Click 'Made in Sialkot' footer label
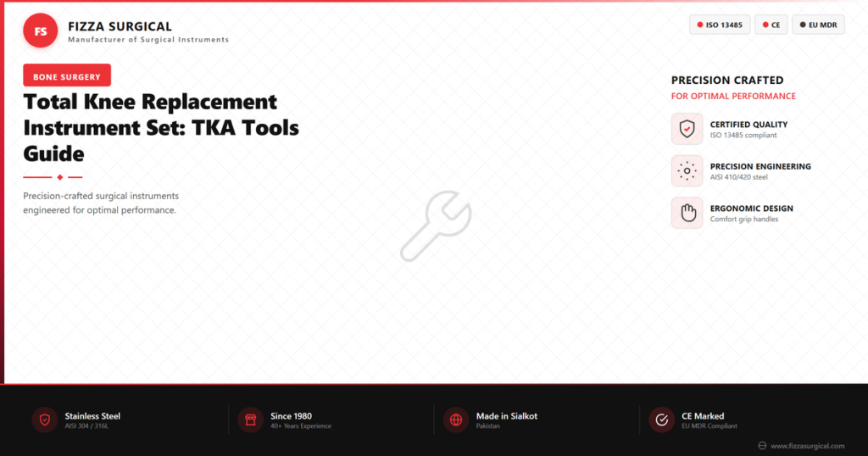Image resolution: width=868 pixels, height=456 pixels. coord(507,416)
